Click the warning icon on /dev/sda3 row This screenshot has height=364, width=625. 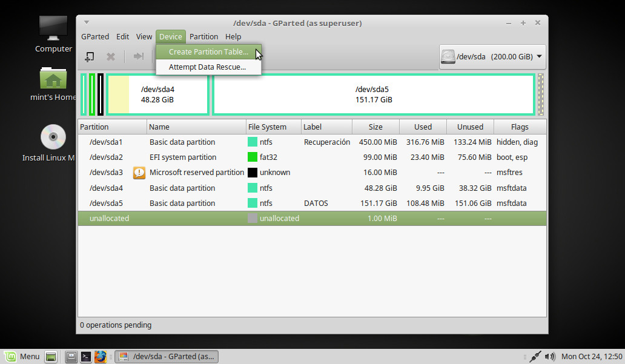click(x=139, y=173)
